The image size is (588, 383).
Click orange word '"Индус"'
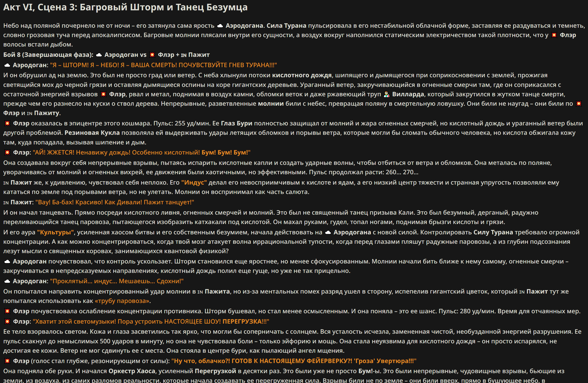pos(194,183)
